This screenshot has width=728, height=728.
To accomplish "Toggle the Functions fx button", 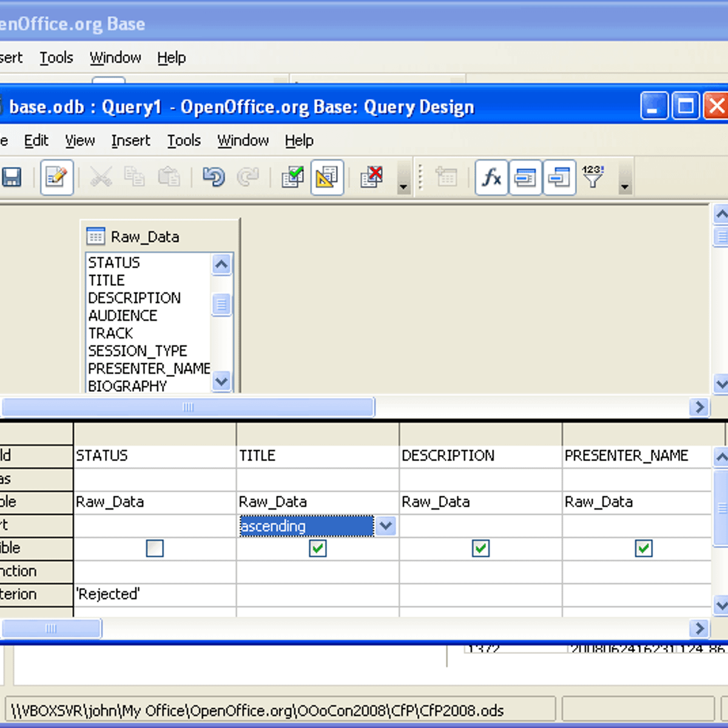I will click(491, 177).
